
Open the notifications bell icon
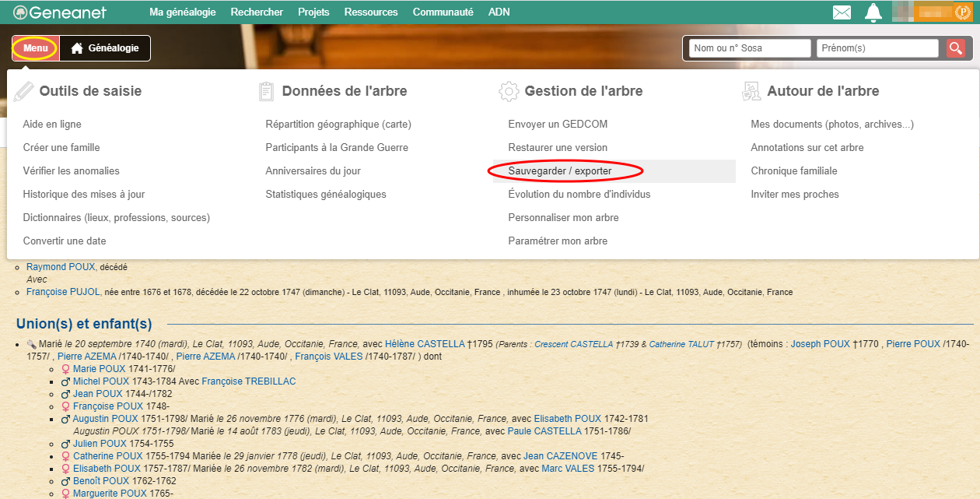[x=873, y=12]
